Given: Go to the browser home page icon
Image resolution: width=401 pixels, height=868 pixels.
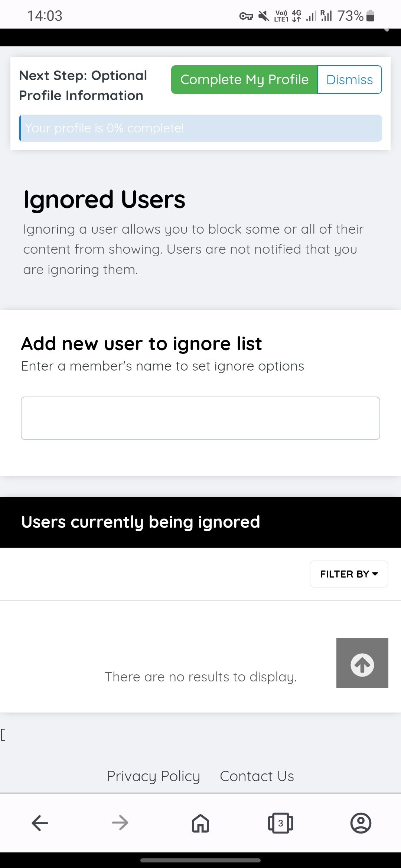Looking at the screenshot, I should [200, 823].
